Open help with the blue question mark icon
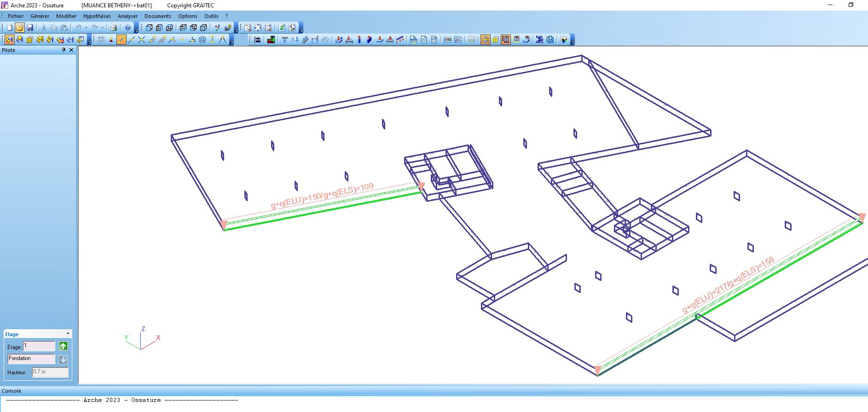The width and height of the screenshot is (868, 412). pyautogui.click(x=127, y=28)
